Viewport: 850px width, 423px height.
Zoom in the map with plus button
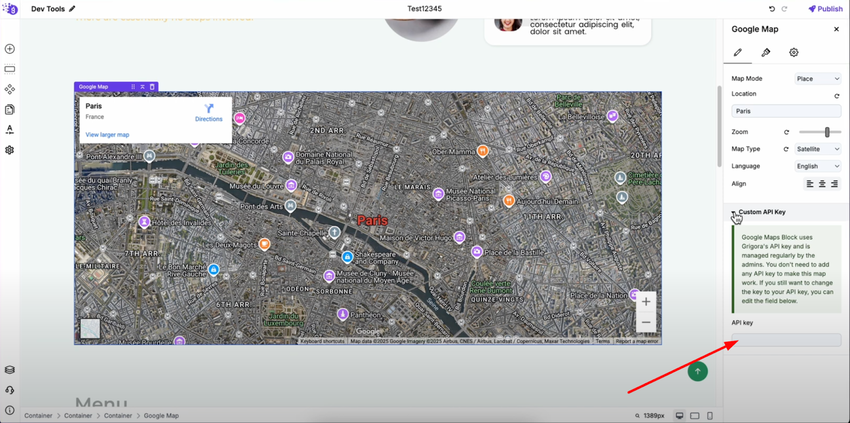(646, 302)
